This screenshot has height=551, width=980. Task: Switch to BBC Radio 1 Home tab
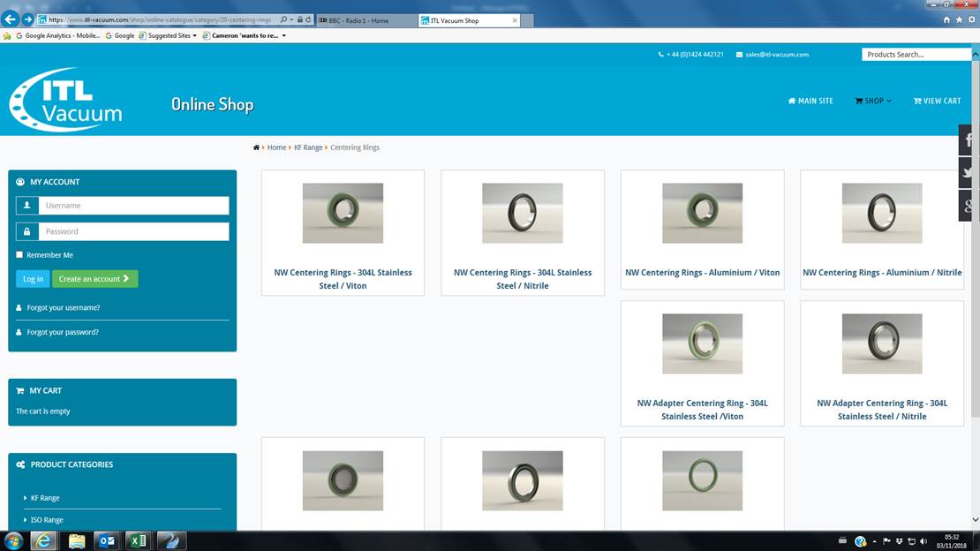pos(367,20)
